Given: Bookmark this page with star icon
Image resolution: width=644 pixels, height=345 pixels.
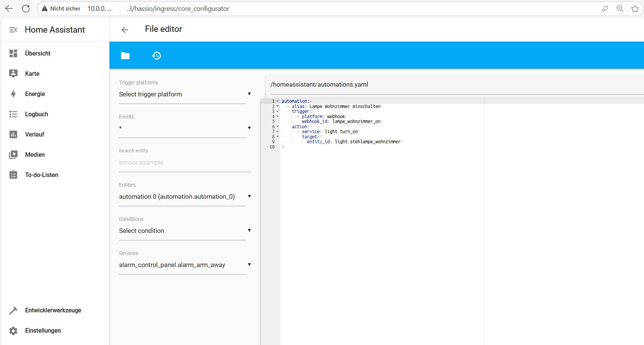Looking at the screenshot, I should tap(635, 9).
